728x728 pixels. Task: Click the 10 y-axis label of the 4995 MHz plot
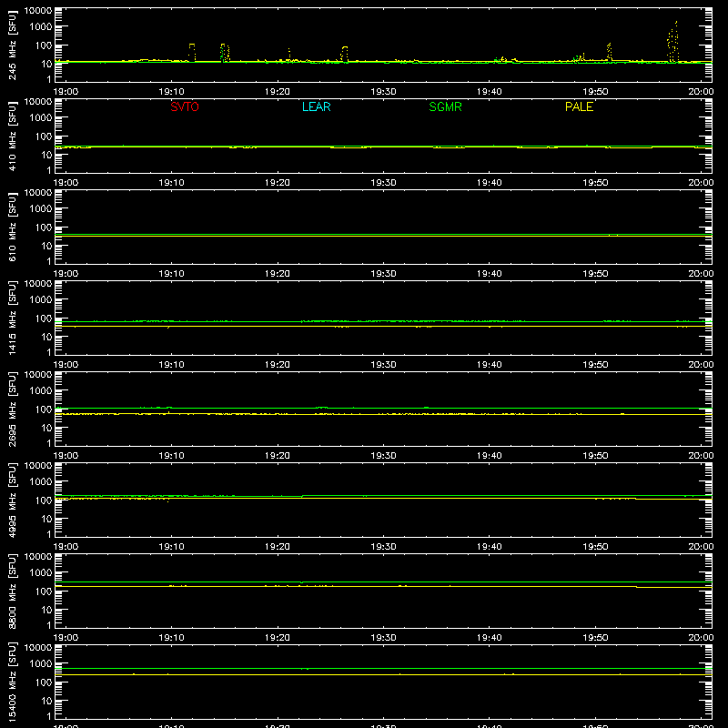tap(46, 519)
